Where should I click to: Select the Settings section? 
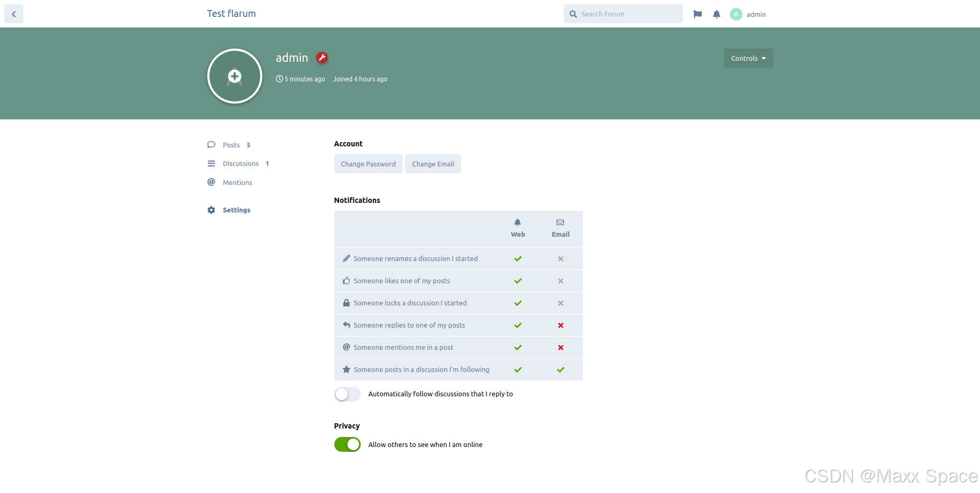point(236,210)
